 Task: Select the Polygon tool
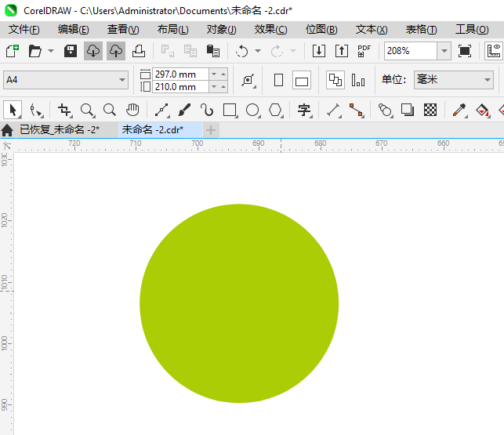pyautogui.click(x=275, y=110)
